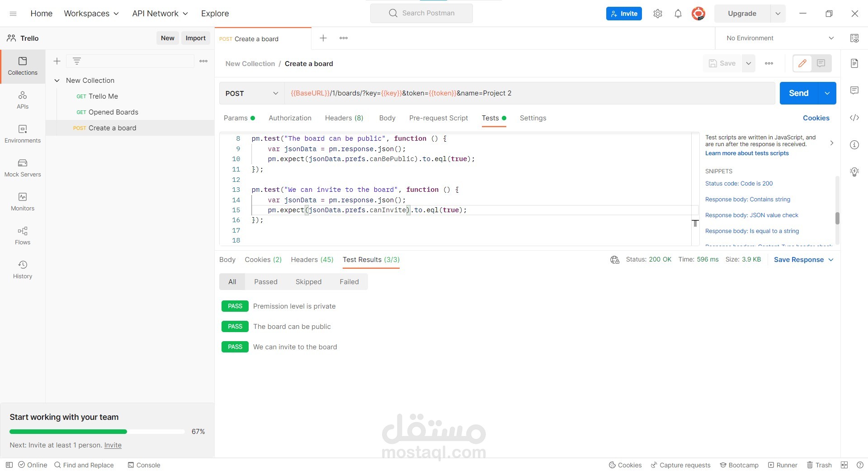Open the notifications bell
This screenshot has height=471, width=868.
pos(678,14)
